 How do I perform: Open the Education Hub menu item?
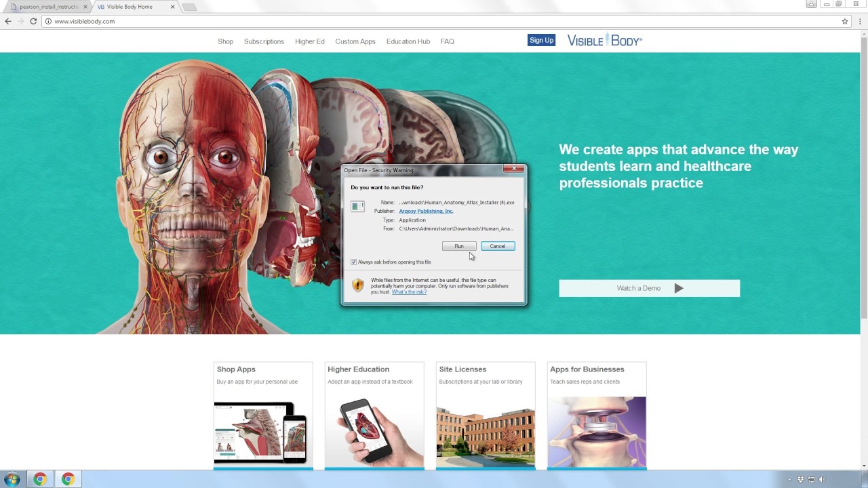pos(408,41)
